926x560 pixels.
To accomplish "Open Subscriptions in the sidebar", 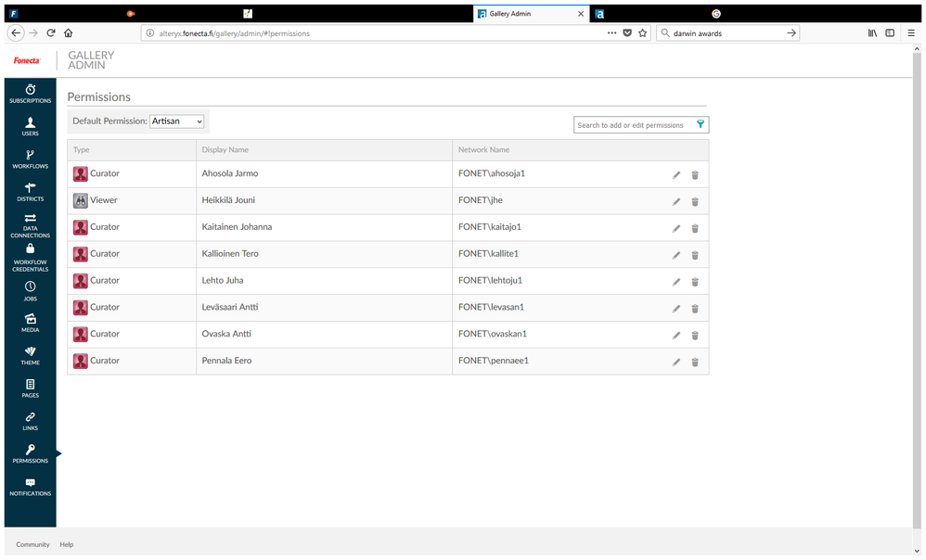I will click(x=30, y=94).
